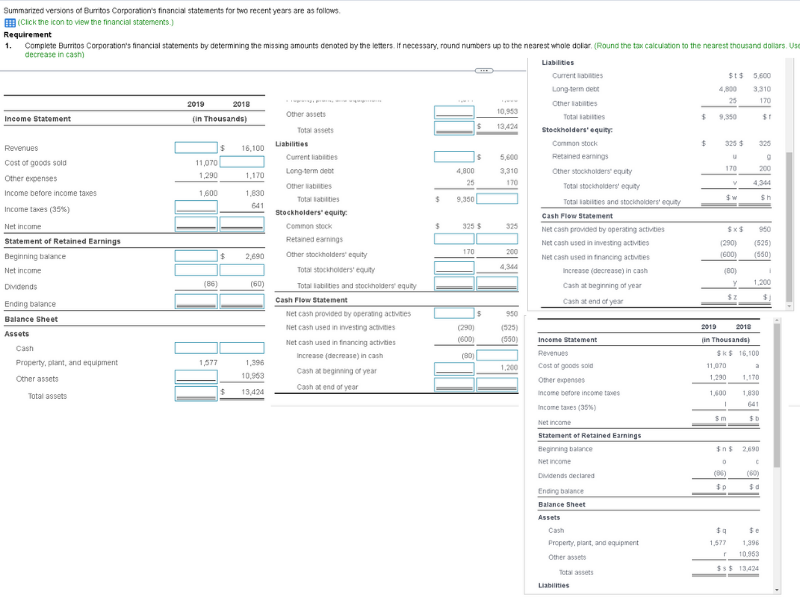Click the financial statements spreadsheet icon
The height and width of the screenshot is (600, 800).
pyautogui.click(x=10, y=21)
